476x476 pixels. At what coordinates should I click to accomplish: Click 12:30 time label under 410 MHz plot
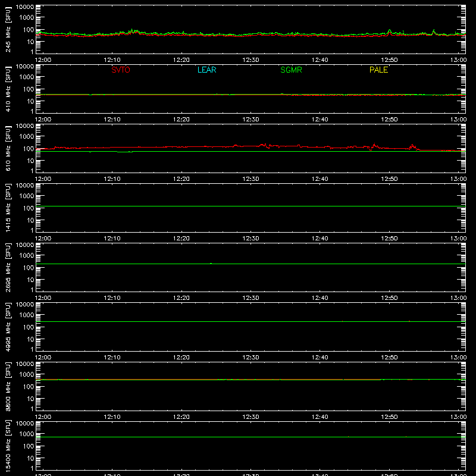click(250, 120)
